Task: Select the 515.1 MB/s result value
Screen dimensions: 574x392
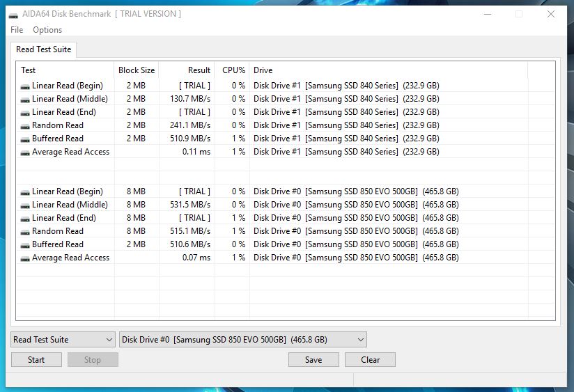Action: 190,231
